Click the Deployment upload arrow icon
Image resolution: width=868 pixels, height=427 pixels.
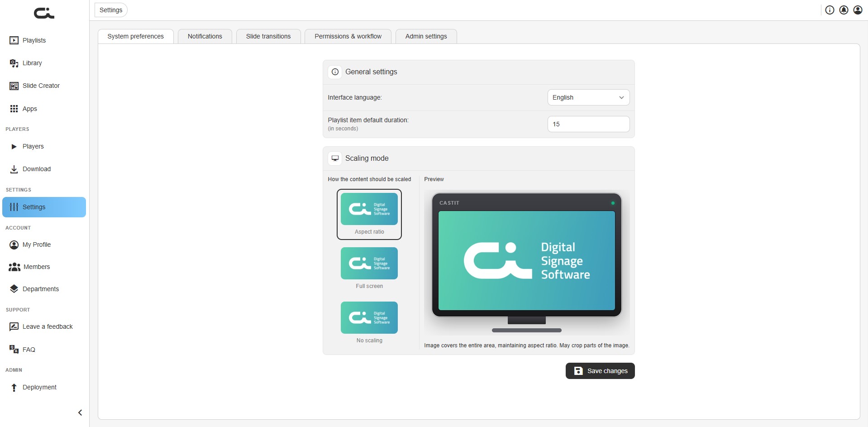(x=14, y=387)
